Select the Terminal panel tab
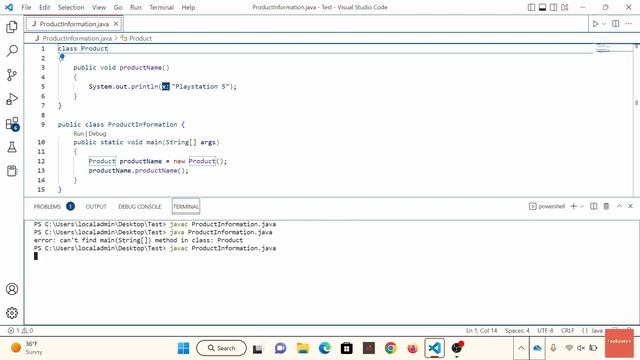The width and height of the screenshot is (640, 360). [x=186, y=207]
